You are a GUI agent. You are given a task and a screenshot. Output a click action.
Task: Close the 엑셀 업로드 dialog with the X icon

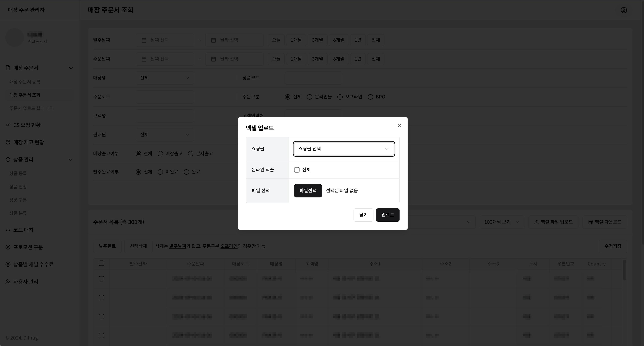point(399,125)
